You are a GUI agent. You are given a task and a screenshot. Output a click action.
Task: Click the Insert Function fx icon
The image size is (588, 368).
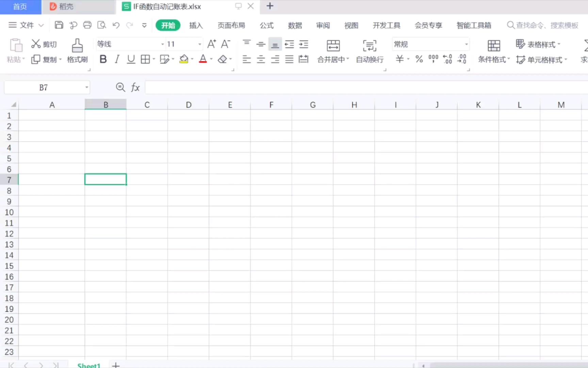tap(135, 87)
